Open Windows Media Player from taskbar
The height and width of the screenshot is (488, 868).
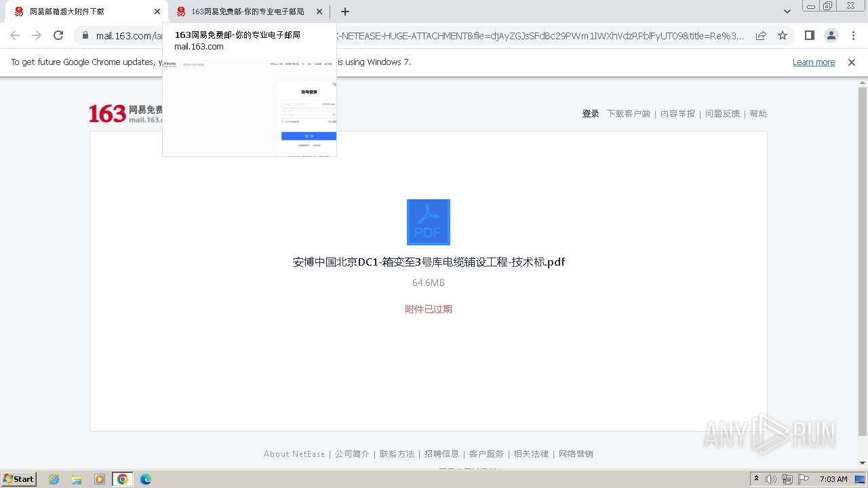100,479
